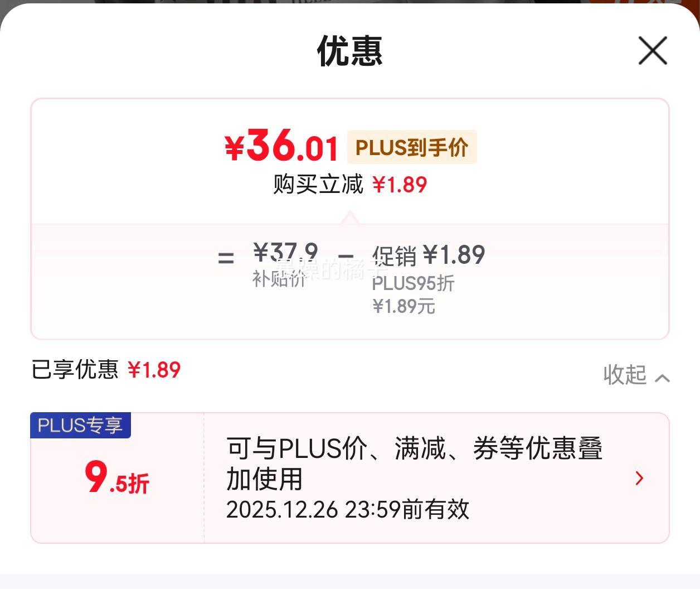The width and height of the screenshot is (700, 594).
Task: Tap the 促销 ¥1.89 promotion entry
Action: (429, 255)
